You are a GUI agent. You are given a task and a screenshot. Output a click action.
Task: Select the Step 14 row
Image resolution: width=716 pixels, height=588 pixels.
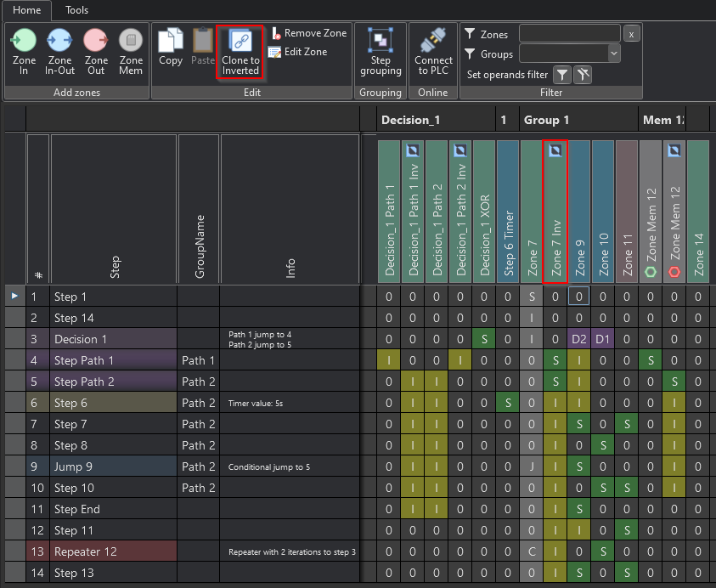pyautogui.click(x=113, y=318)
